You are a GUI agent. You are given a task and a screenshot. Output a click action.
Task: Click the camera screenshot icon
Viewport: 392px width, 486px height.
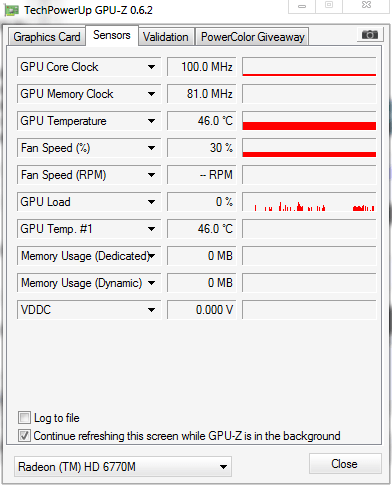click(370, 34)
